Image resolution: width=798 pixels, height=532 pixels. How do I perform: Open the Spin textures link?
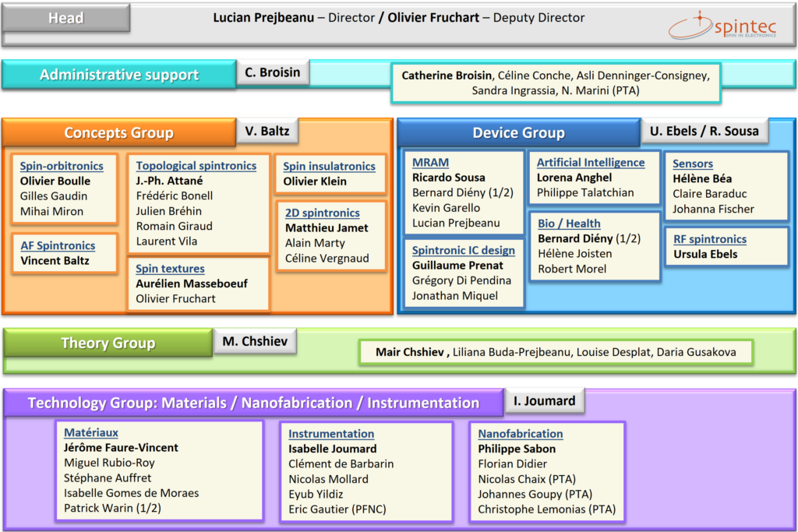[x=170, y=269]
